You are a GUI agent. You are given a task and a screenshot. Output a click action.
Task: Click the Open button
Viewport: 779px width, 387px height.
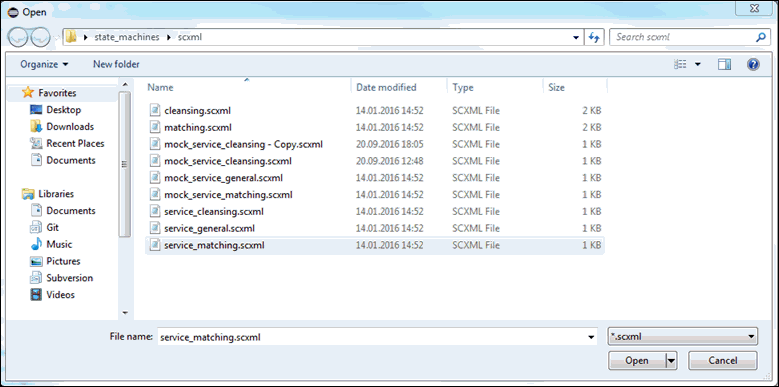tap(637, 361)
